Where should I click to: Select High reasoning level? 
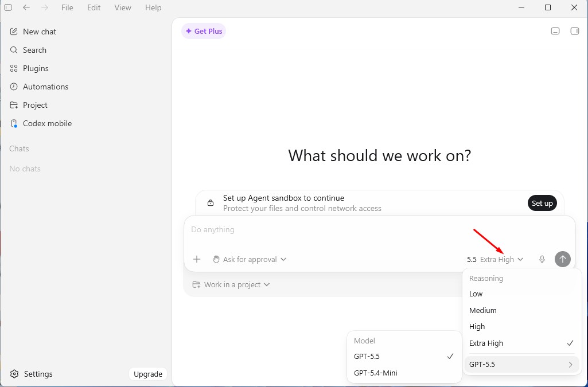(521, 327)
